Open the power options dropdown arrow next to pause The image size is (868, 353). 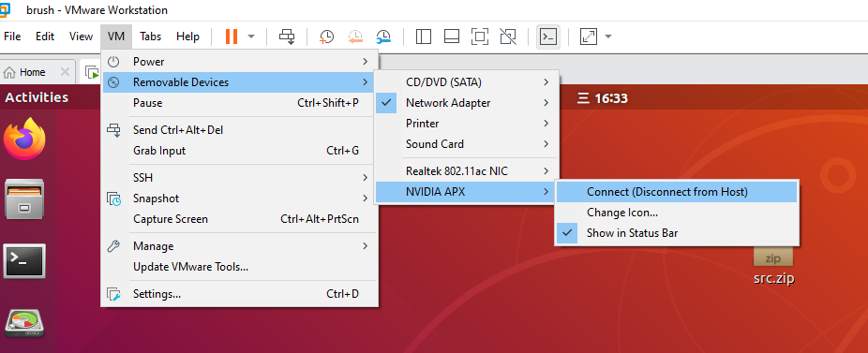coord(251,37)
